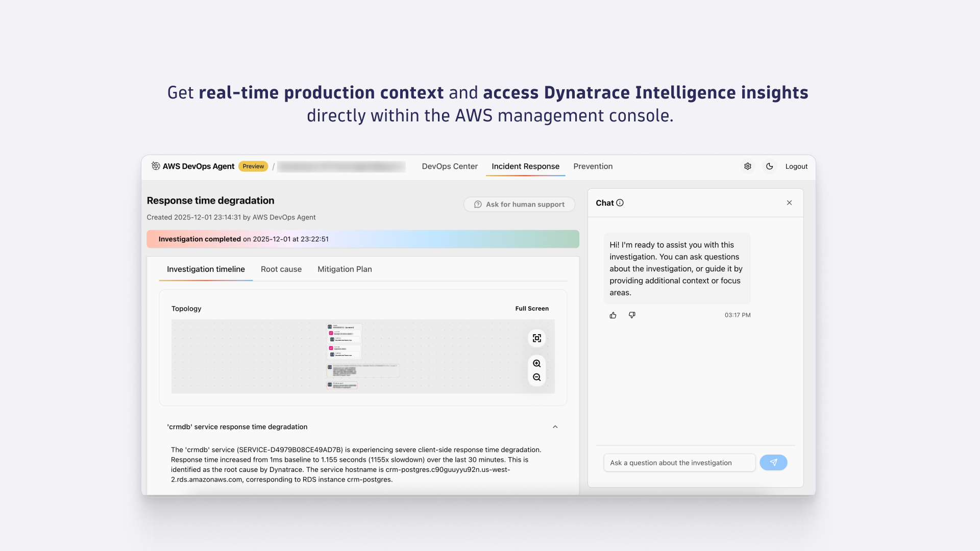Toggle dark mode with the moon icon
980x551 pixels.
tap(769, 166)
